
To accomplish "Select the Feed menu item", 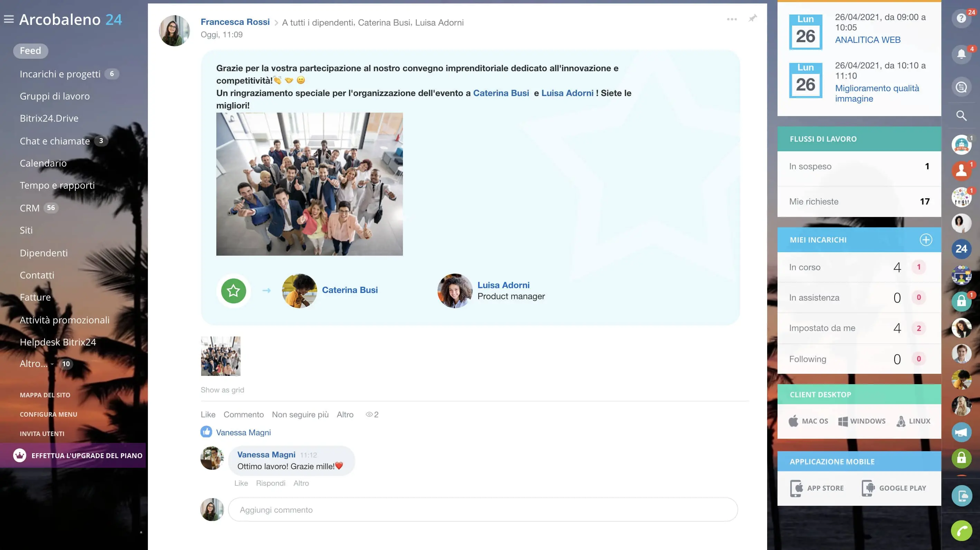I will coord(30,50).
